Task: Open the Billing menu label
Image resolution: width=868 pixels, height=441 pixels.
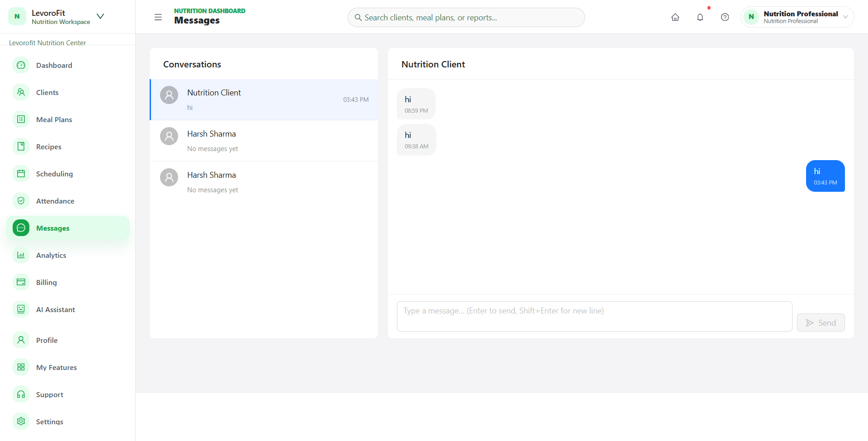Action: point(47,282)
